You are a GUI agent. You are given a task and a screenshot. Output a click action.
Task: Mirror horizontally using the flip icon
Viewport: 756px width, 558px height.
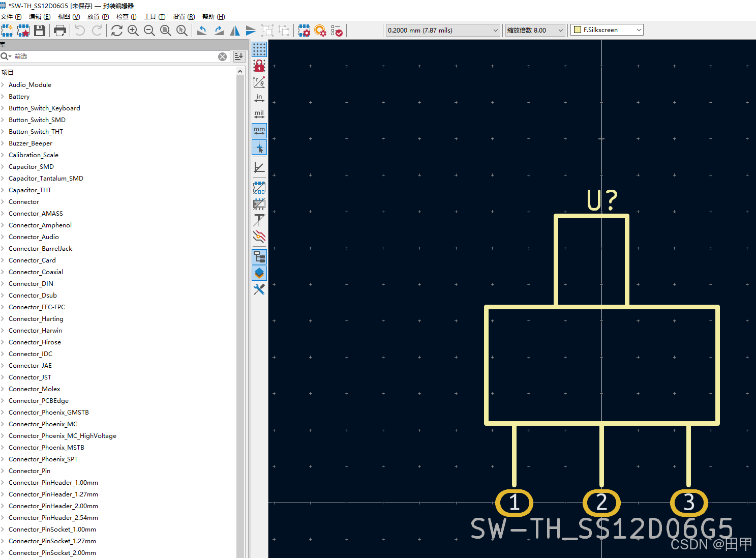tap(235, 31)
